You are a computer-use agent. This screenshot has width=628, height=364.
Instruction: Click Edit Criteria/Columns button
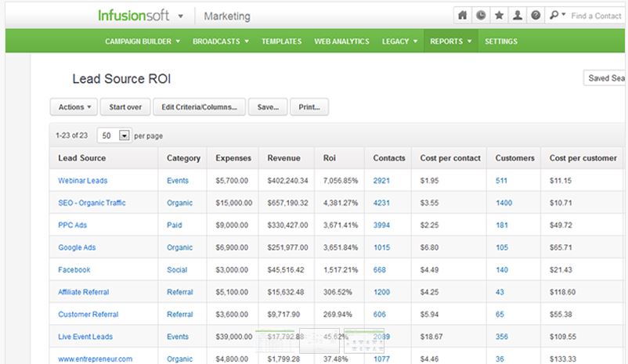coord(199,107)
